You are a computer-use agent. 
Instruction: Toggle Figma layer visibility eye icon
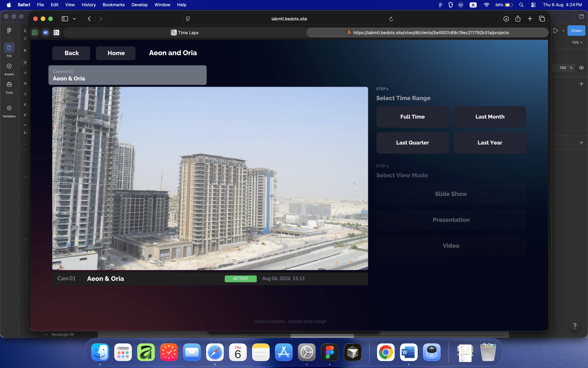(581, 68)
